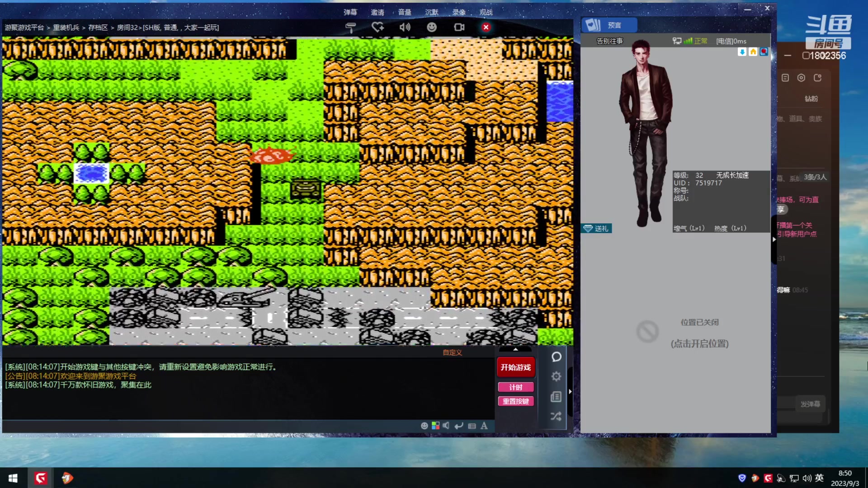Open the Douyu note icon

(785, 78)
